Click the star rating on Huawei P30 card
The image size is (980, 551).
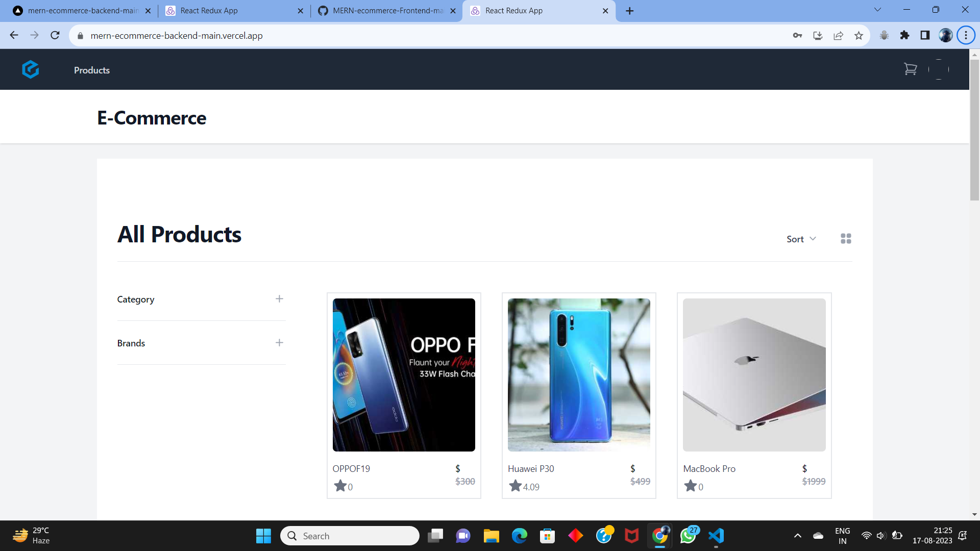pyautogui.click(x=515, y=485)
